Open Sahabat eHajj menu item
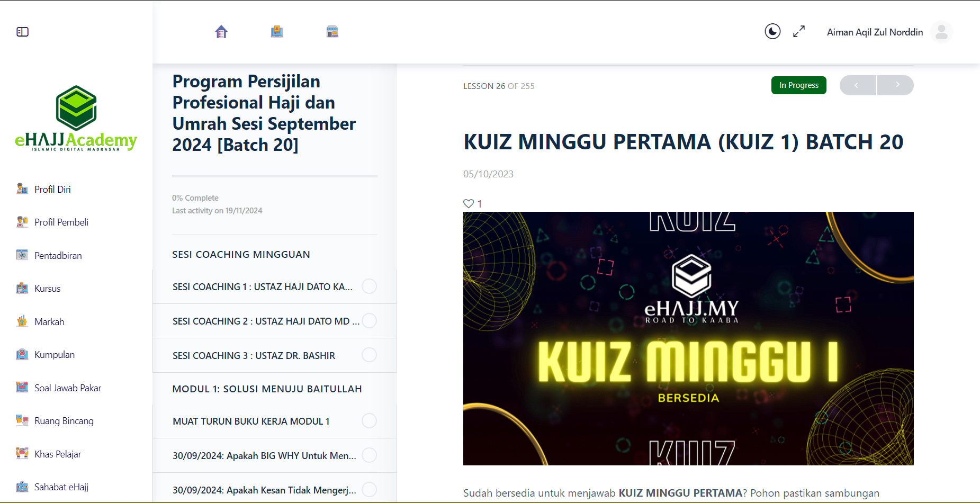 [61, 487]
